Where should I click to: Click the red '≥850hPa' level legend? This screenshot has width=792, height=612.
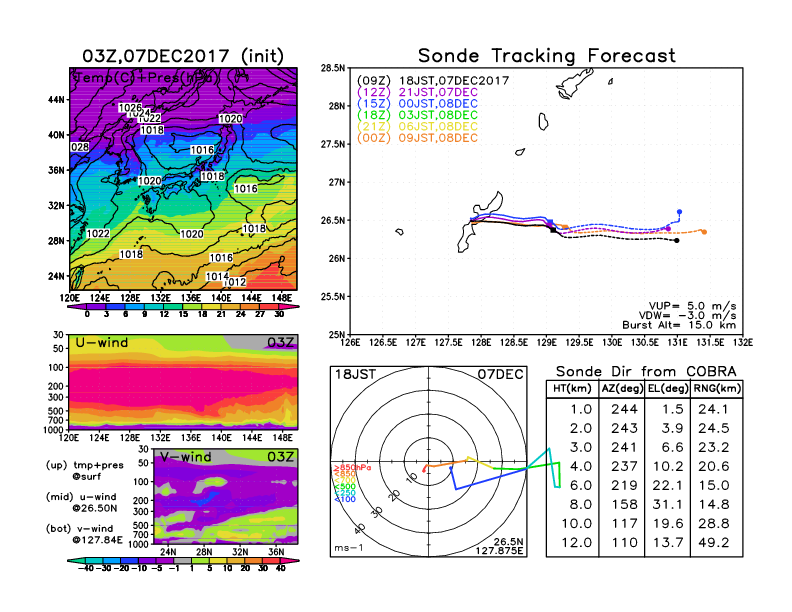point(352,468)
